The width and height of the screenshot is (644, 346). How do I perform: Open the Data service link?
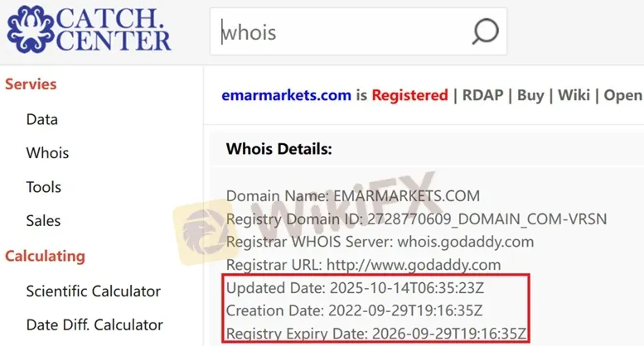point(42,119)
